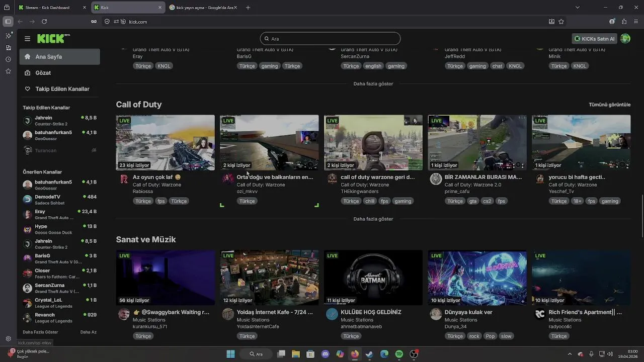This screenshot has width=644, height=362.
Task: Close the active Kick tab
Action: tap(160, 8)
